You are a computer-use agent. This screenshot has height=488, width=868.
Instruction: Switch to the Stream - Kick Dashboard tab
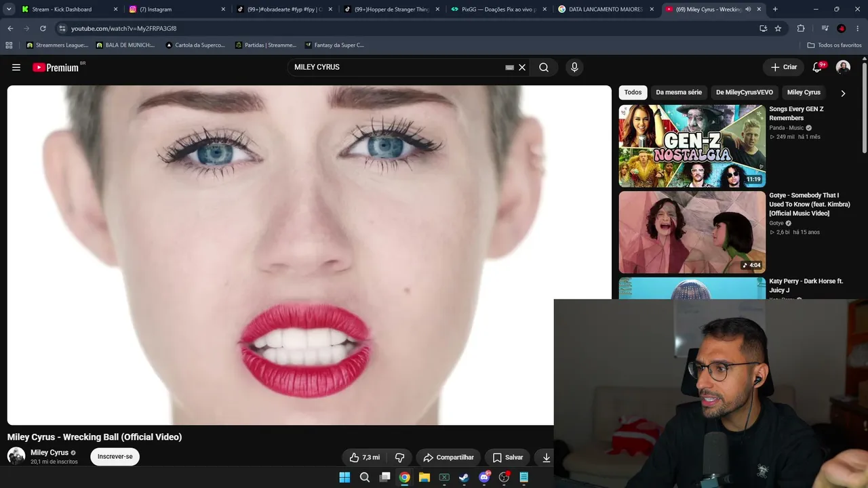(x=68, y=9)
